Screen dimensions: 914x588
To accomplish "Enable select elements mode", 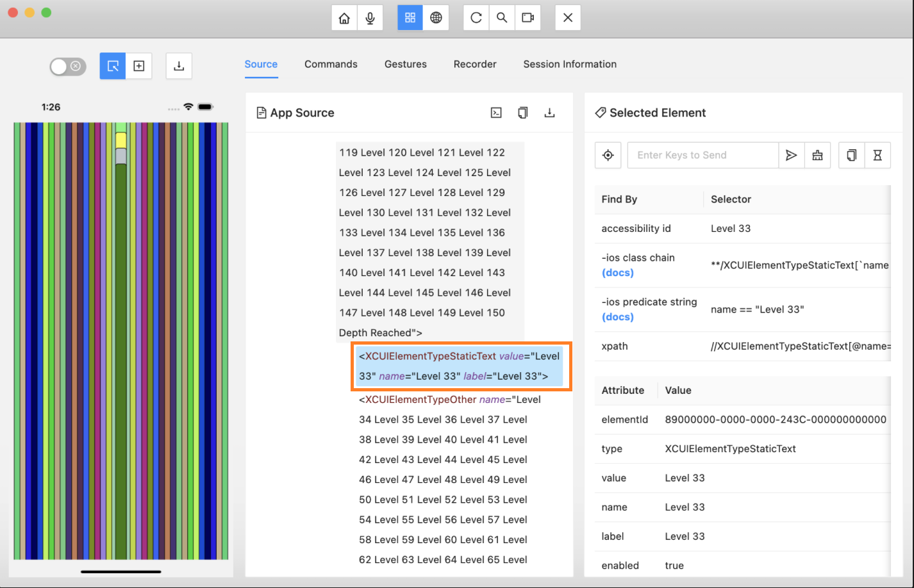I will [112, 66].
